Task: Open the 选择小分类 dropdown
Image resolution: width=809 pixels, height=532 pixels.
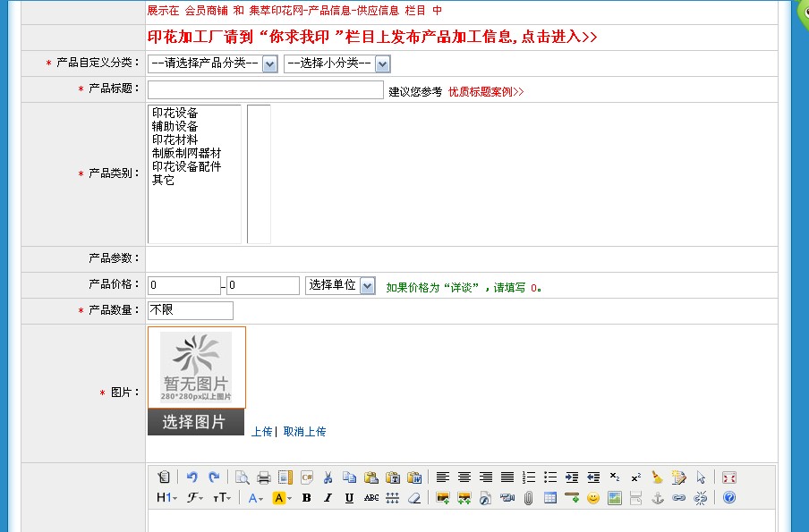Action: click(336, 63)
